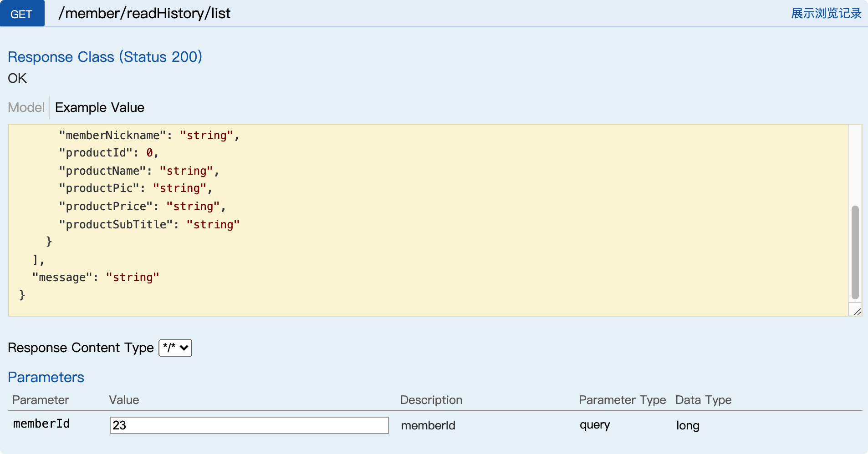
Task: Click the "Data Type" column header
Action: (x=704, y=400)
